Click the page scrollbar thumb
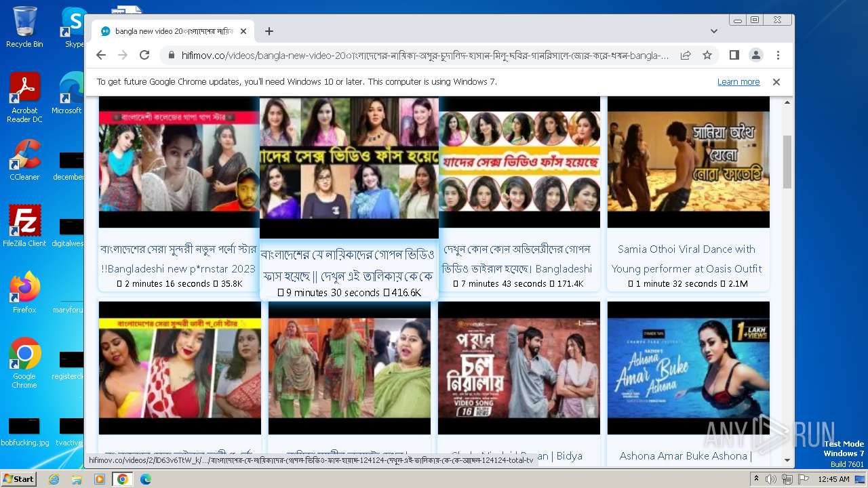868x488 pixels. [x=787, y=162]
